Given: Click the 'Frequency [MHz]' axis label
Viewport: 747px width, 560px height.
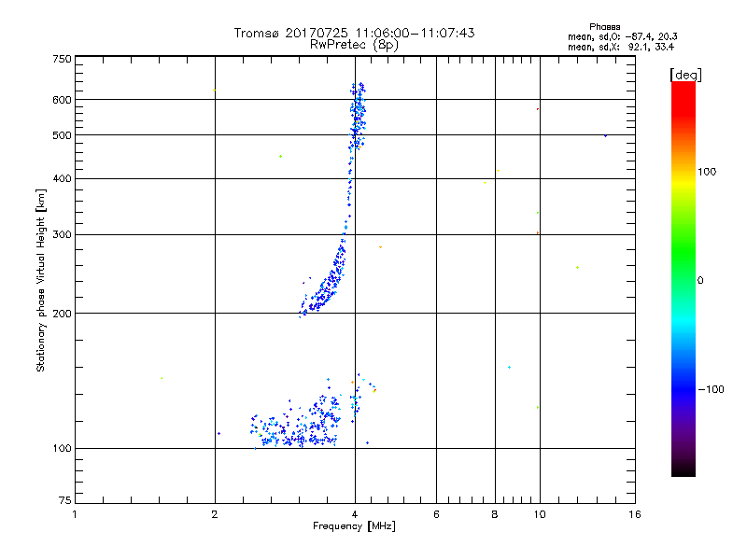Looking at the screenshot, I should [x=354, y=526].
